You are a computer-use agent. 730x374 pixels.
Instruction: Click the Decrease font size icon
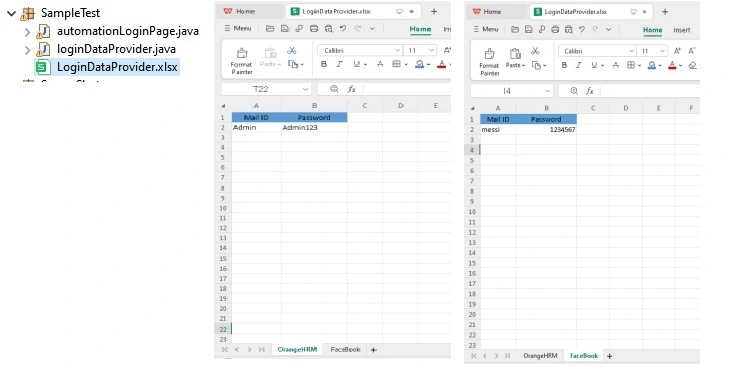tap(692, 51)
